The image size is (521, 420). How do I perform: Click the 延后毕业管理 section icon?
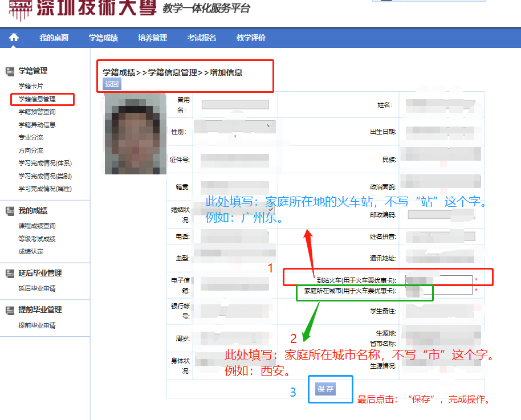(10, 274)
